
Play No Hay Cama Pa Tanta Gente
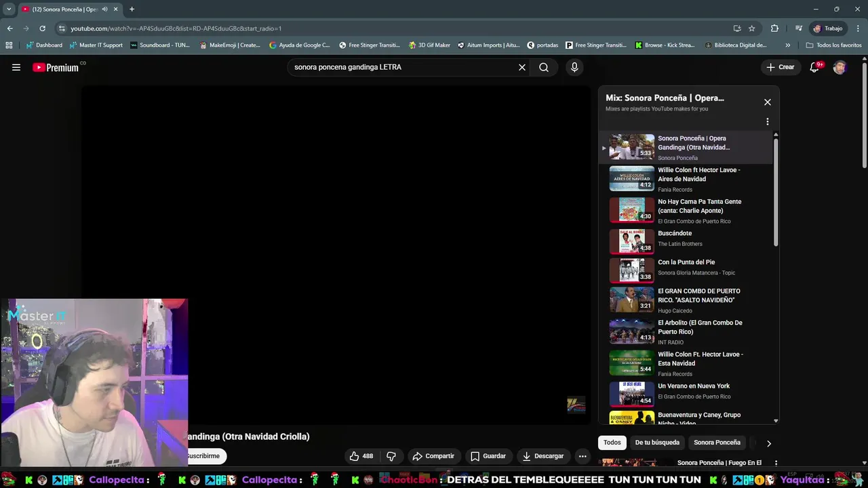point(686,210)
